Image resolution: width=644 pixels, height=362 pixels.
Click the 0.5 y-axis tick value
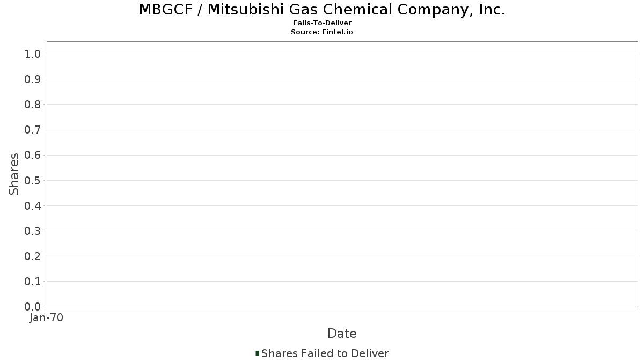pos(33,180)
